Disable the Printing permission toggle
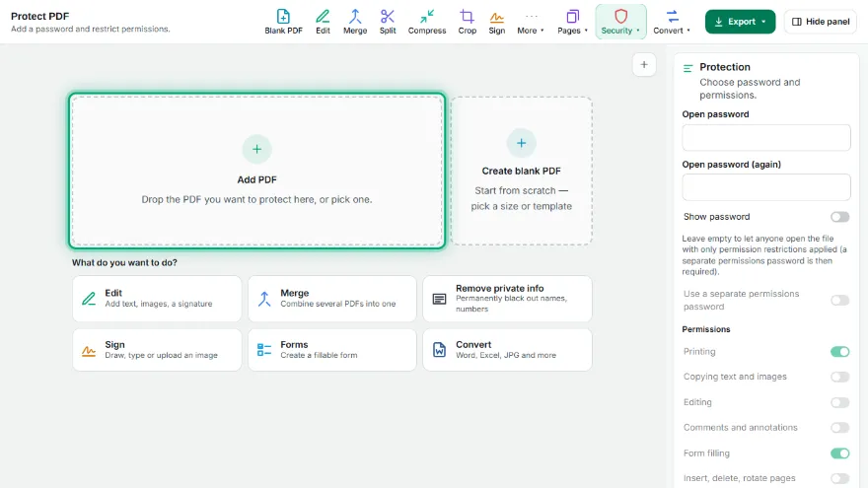 point(839,352)
